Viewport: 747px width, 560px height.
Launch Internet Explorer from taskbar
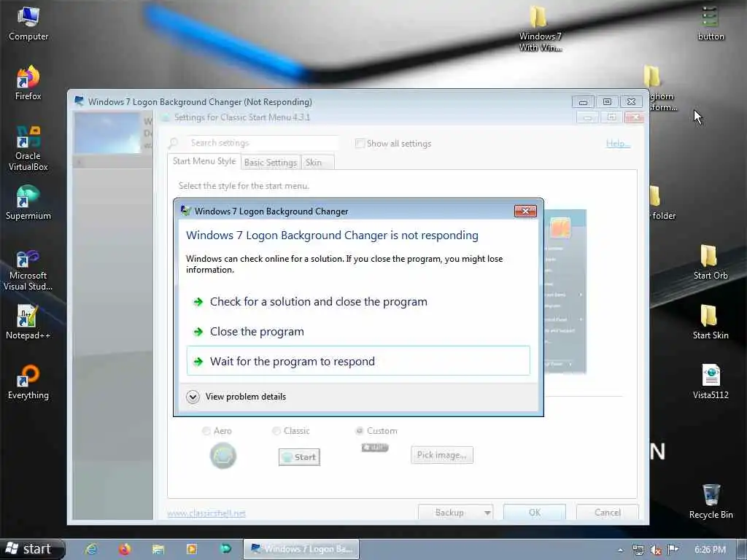91,549
